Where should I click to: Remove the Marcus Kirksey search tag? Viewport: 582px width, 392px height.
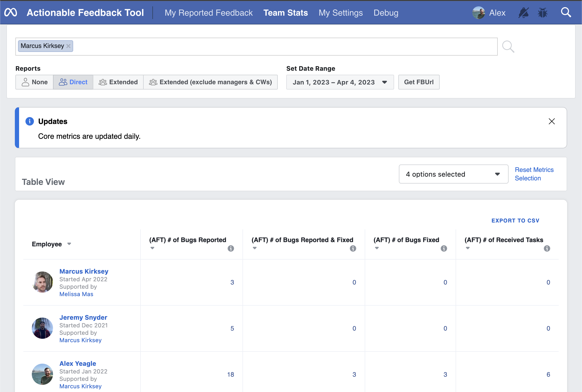click(68, 46)
